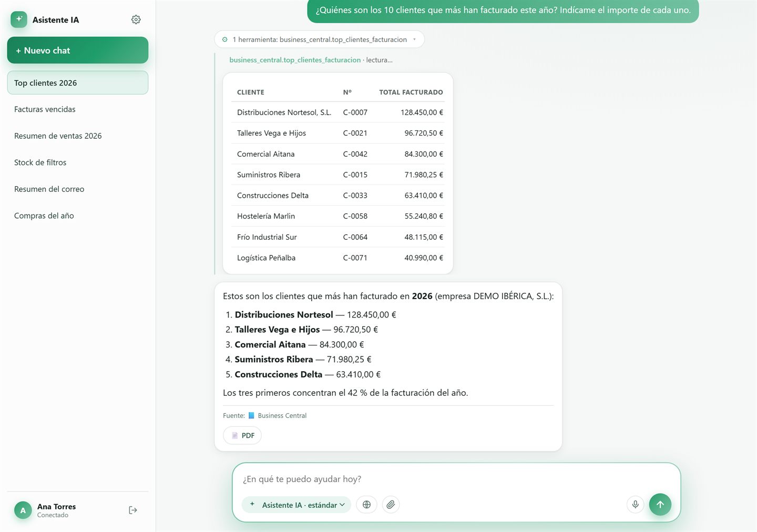Send the message with the arrow button
The width and height of the screenshot is (757, 532).
660,505
